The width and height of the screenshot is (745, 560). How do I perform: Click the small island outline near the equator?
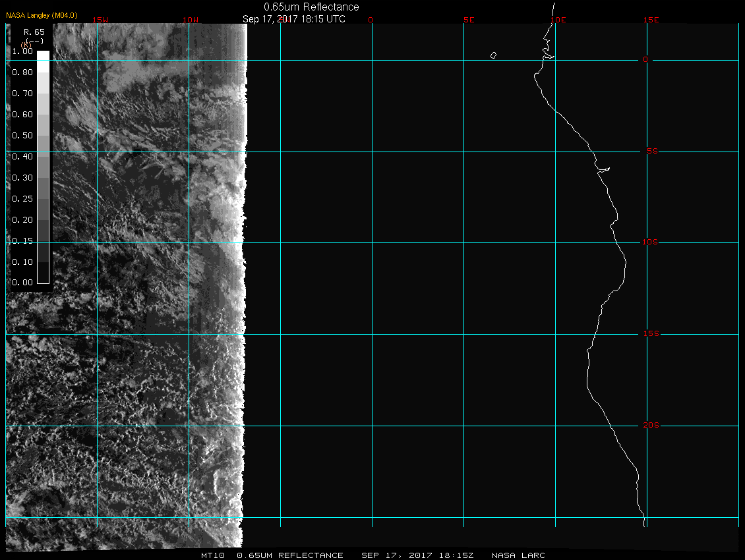[x=493, y=55]
